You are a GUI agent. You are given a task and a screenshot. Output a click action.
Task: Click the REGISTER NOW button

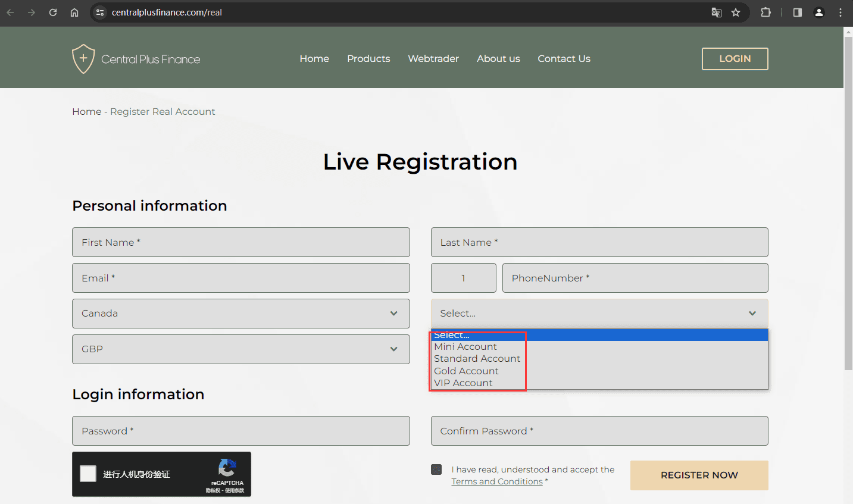click(x=699, y=475)
